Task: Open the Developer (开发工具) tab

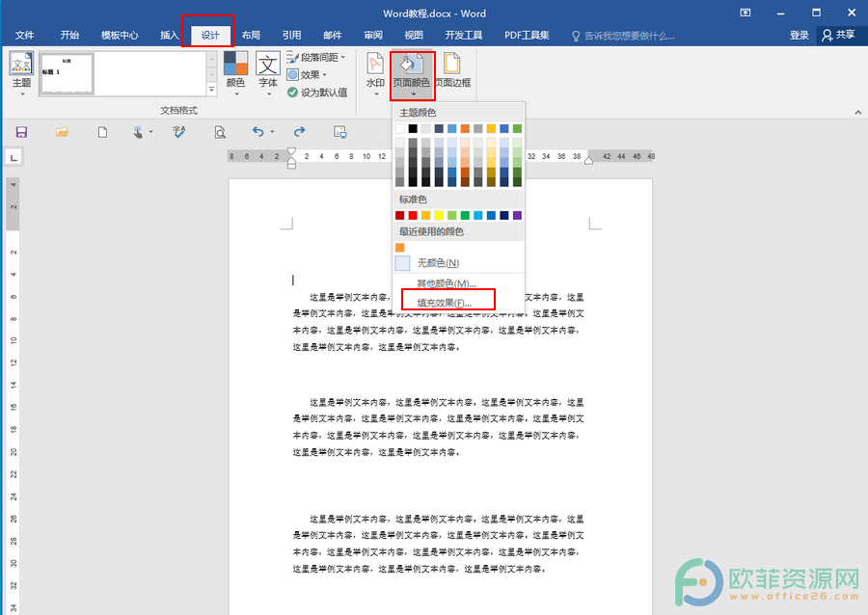Action: point(463,36)
